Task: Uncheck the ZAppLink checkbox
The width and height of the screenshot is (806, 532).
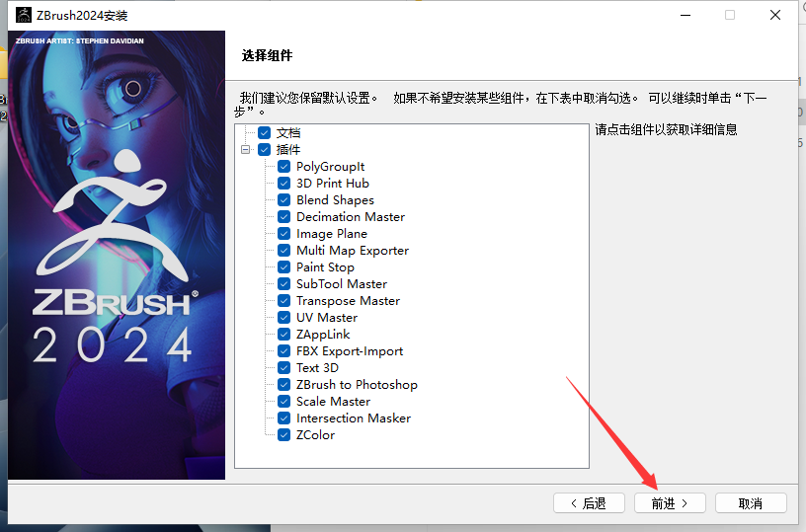Action: click(283, 335)
